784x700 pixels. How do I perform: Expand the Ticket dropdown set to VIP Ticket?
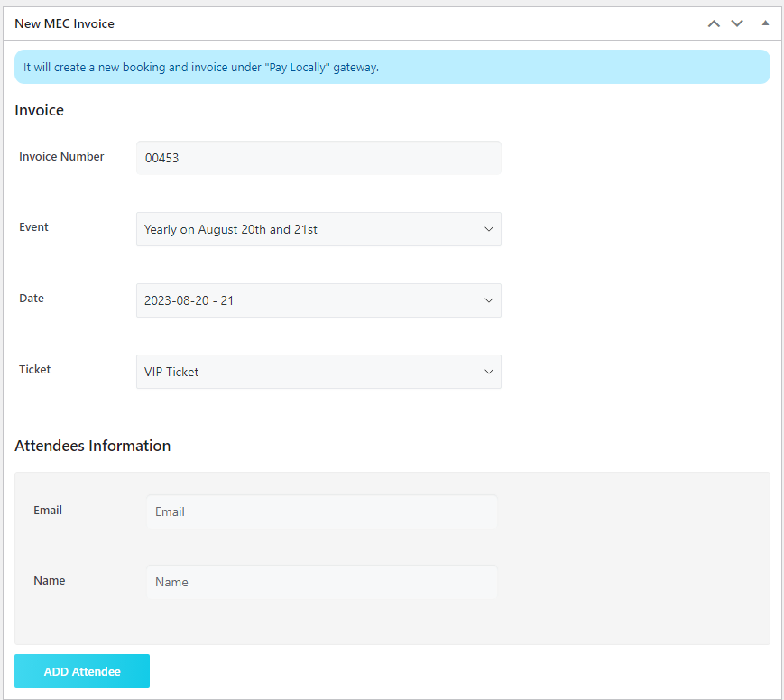pyautogui.click(x=318, y=372)
